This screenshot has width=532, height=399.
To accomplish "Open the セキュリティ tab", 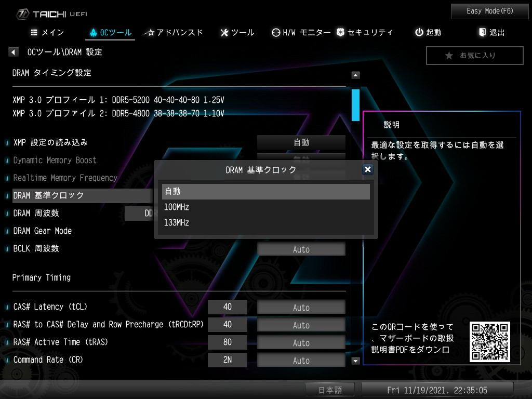I will [365, 33].
